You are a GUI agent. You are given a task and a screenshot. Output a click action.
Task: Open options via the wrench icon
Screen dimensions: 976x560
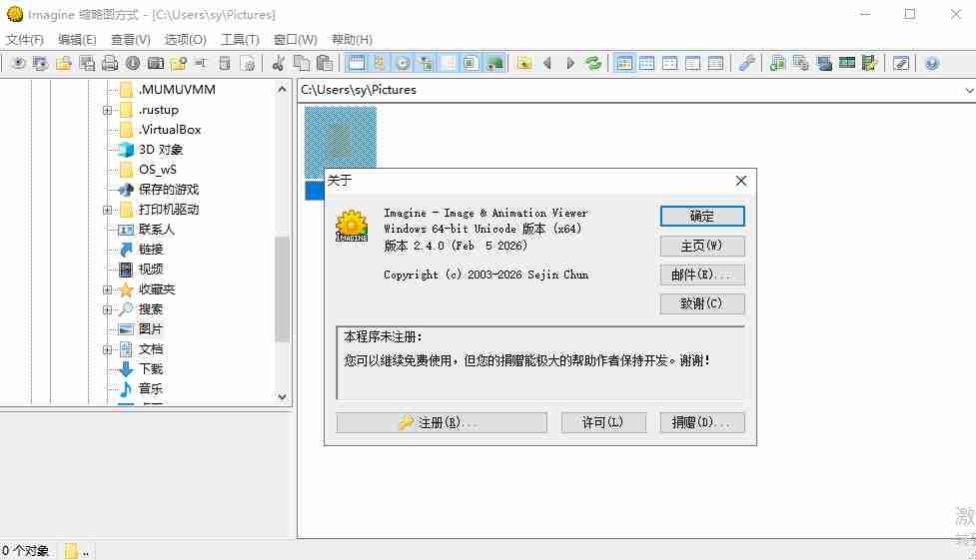click(746, 63)
